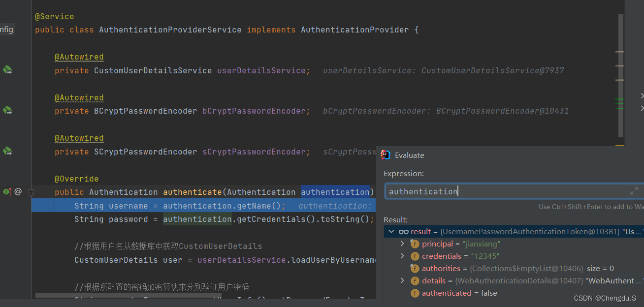Click the inline hint CustomUserDetailsService@7937
The width and height of the screenshot is (644, 307).
(x=493, y=70)
